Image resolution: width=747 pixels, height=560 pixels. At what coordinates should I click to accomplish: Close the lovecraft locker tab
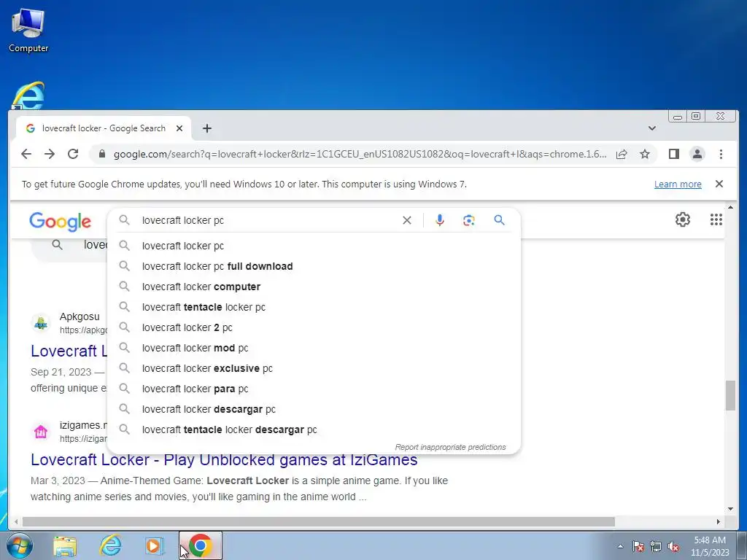point(179,128)
